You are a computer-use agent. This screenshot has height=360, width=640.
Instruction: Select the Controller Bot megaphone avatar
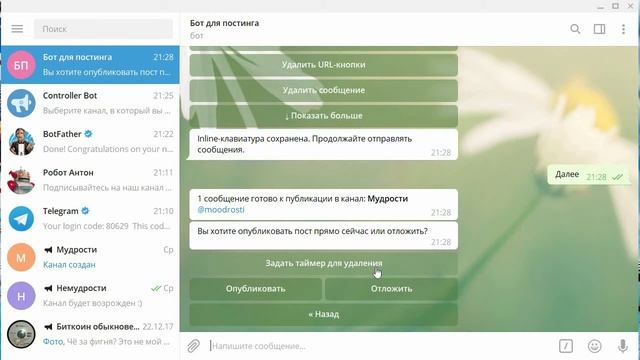[21, 103]
